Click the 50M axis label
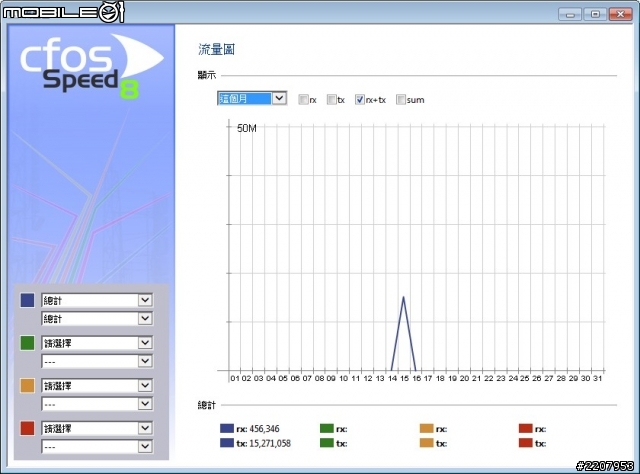The height and width of the screenshot is (474, 640). point(247,128)
